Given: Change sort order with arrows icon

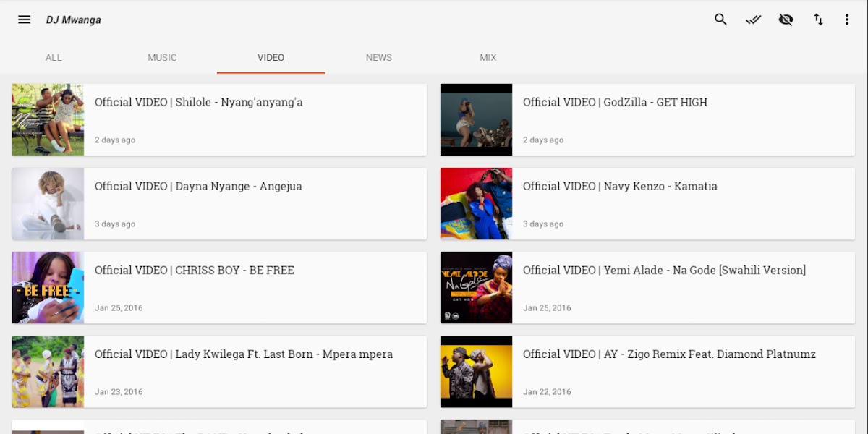Looking at the screenshot, I should (818, 20).
